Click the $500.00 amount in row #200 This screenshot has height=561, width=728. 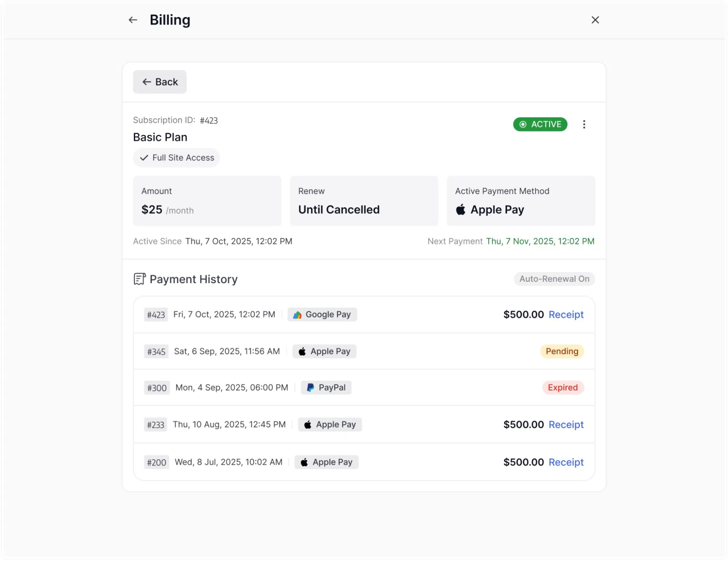point(523,462)
